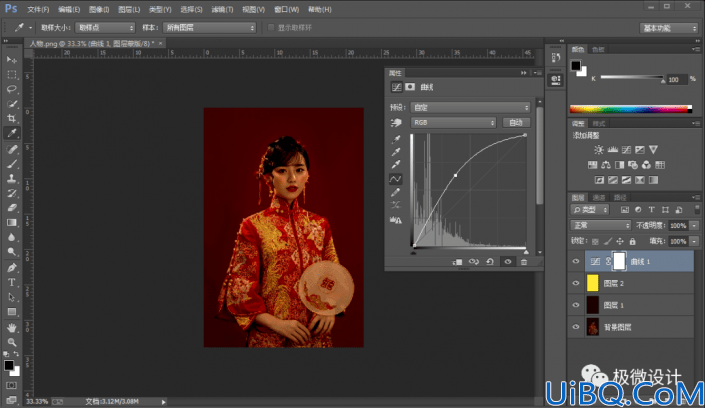Select the Move tool

(x=12, y=59)
